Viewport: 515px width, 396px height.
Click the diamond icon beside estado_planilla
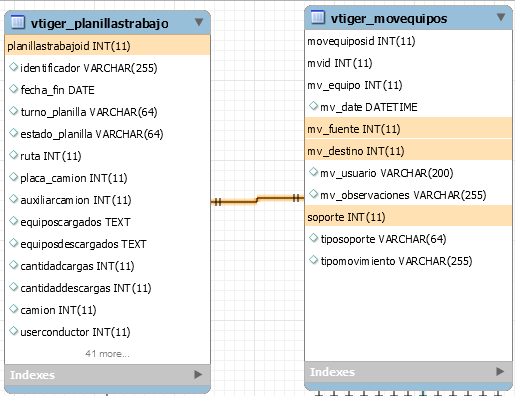click(x=13, y=133)
